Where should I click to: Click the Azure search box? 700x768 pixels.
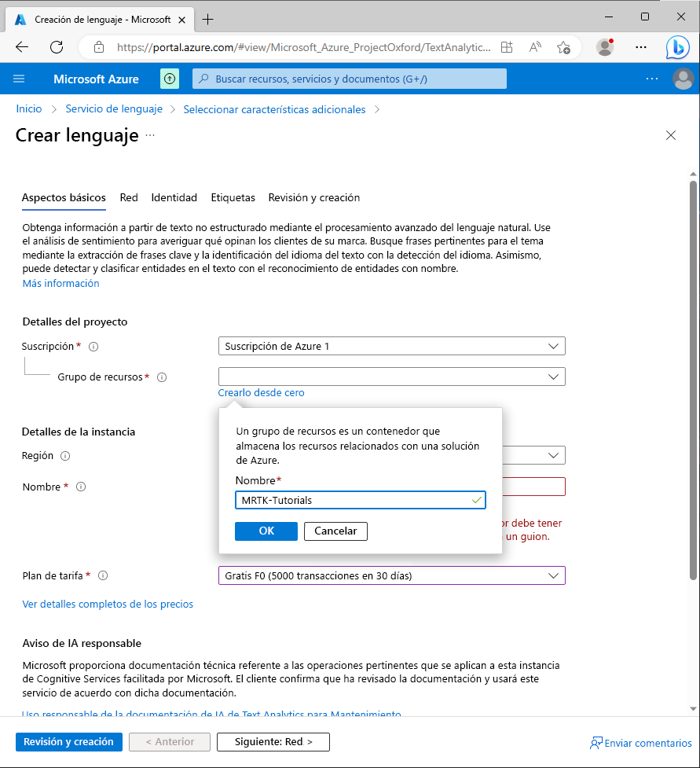[x=350, y=79]
